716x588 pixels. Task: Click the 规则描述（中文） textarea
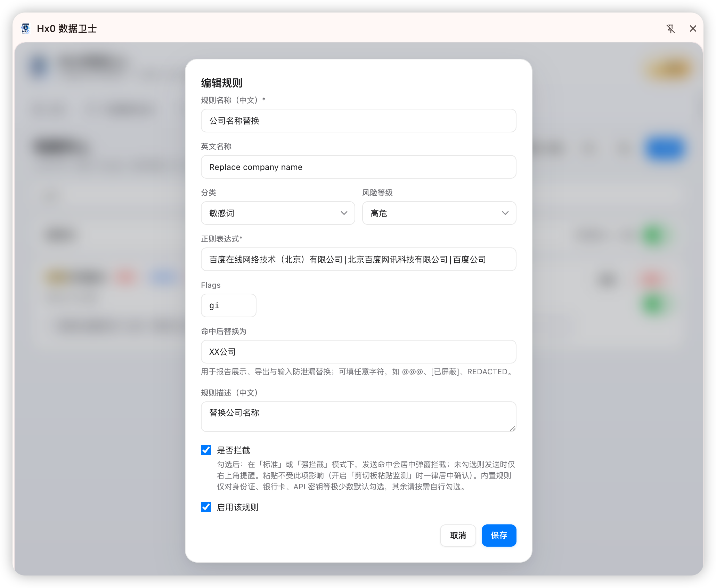tap(358, 417)
